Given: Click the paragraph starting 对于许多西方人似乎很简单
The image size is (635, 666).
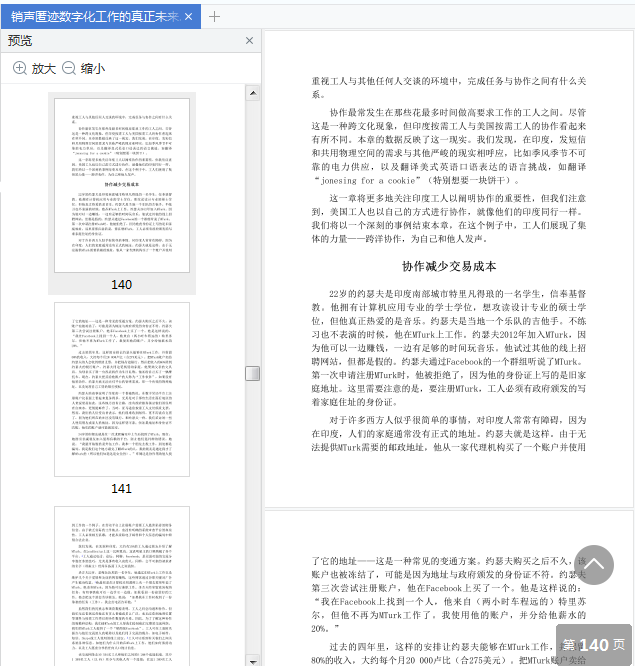Looking at the screenshot, I should [x=449, y=434].
